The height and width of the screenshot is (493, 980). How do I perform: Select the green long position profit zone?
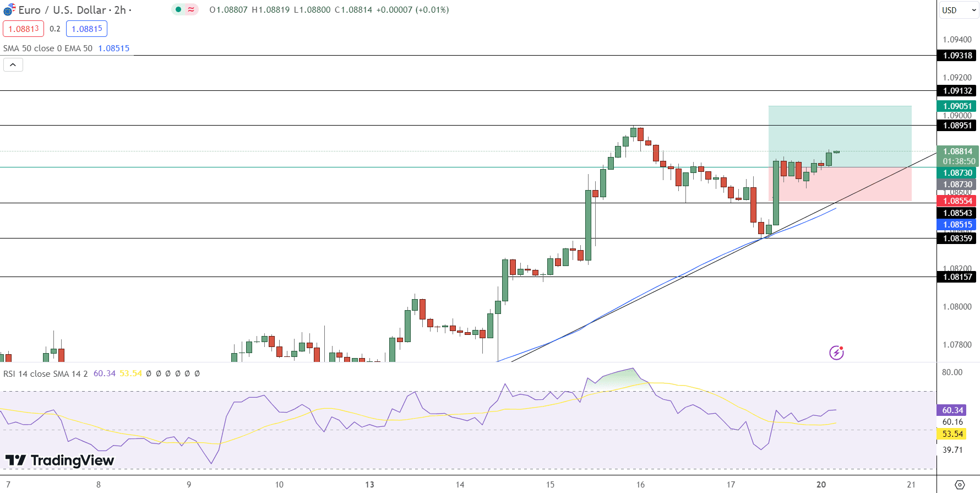click(x=840, y=137)
